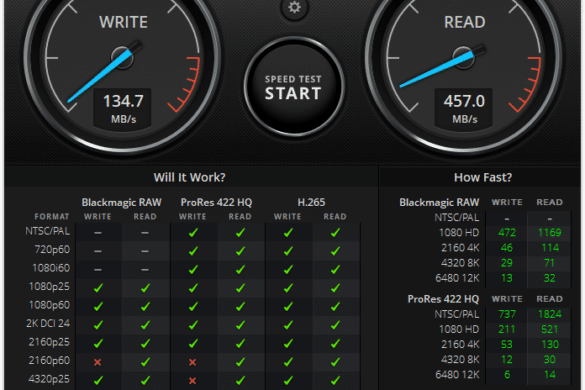Click the 1080i60 H.265 read checkmark
The width and height of the screenshot is (585, 390).
[335, 269]
